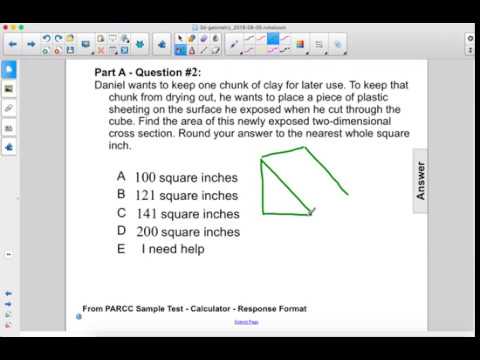Open the Attachments paperclip tab
The height and width of the screenshot is (360, 480).
point(9,108)
